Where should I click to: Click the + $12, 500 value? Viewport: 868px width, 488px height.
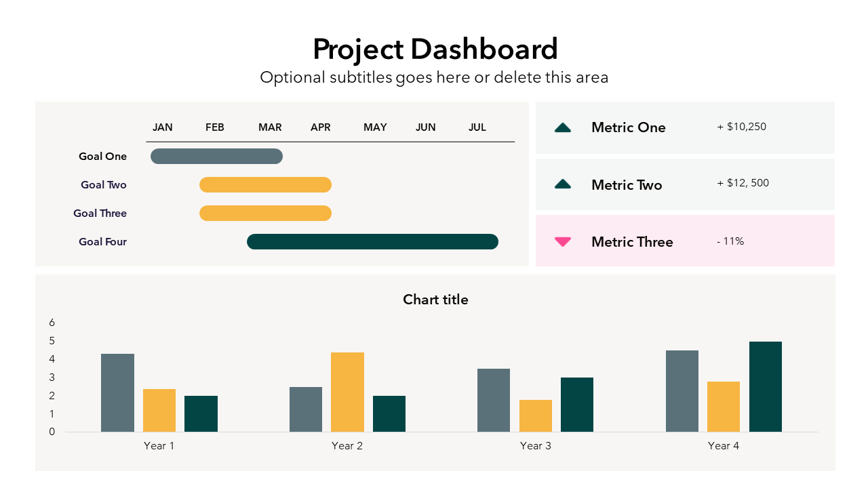click(x=743, y=183)
